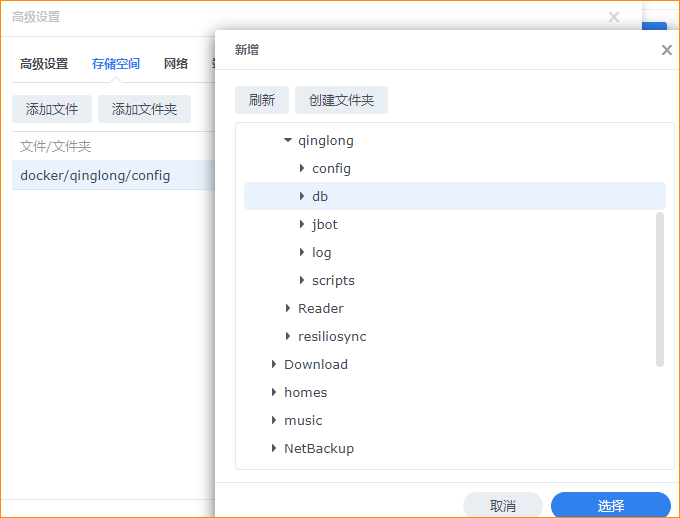
Task: Cancel with the 取消 button
Action: click(x=503, y=506)
